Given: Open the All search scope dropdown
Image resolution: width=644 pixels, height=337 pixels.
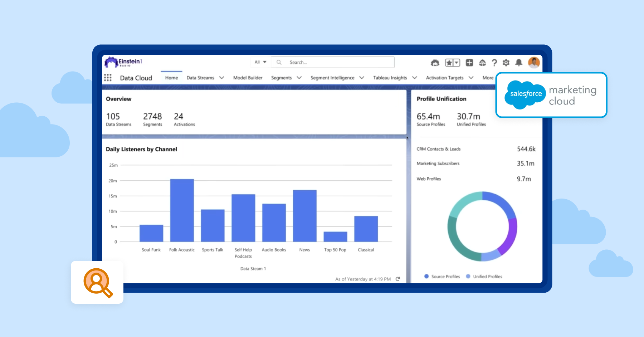Looking at the screenshot, I should pyautogui.click(x=260, y=62).
